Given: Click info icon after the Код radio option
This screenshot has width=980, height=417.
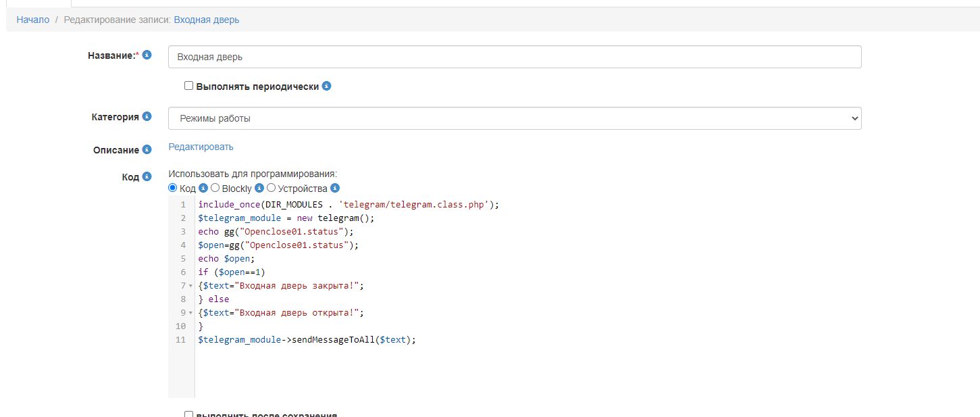Looking at the screenshot, I should coord(203,189).
